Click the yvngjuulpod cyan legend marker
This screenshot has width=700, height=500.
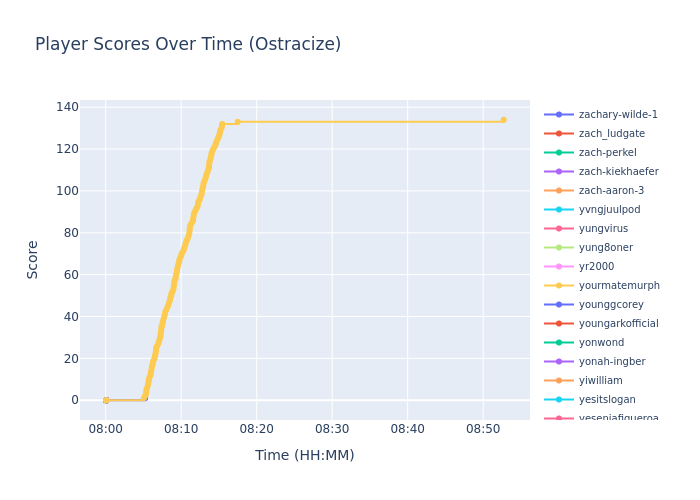coord(559,210)
